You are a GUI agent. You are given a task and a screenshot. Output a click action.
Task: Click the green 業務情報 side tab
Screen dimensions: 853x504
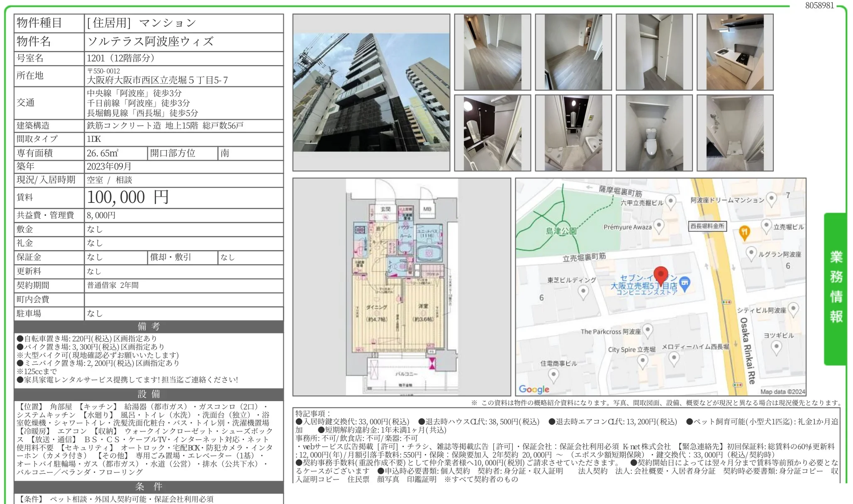pyautogui.click(x=836, y=288)
